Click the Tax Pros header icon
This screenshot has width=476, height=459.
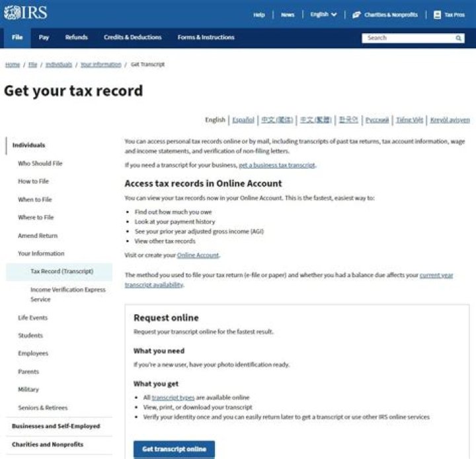tap(437, 15)
